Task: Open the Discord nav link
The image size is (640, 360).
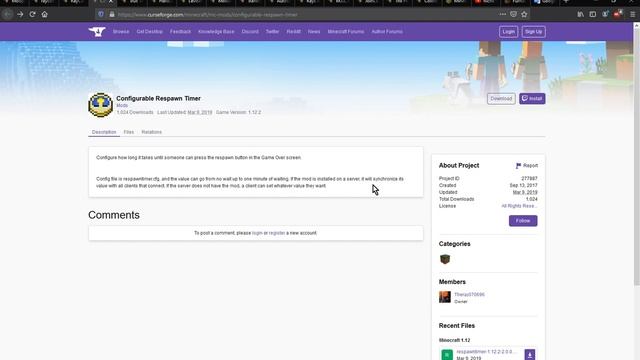Action: click(x=250, y=31)
